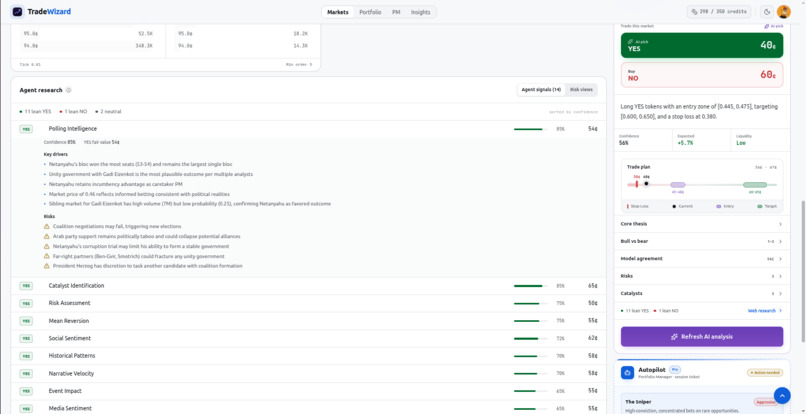Expand the Mean Reversion signal row
Viewport: 806px width, 414px height.
point(308,321)
